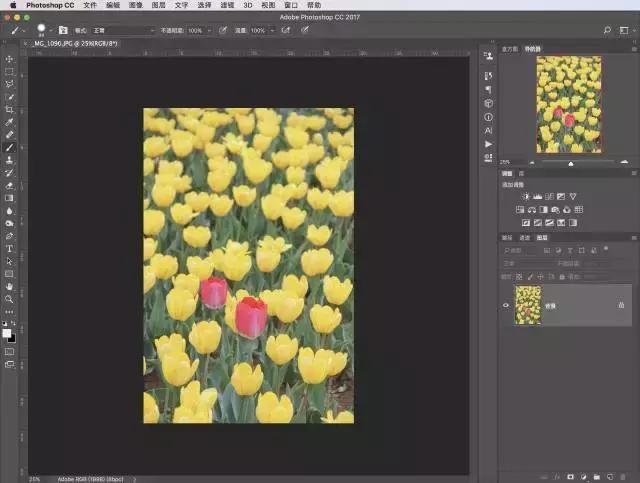This screenshot has width=640, height=483.
Task: Click the lock icon on Background layer
Action: (621, 305)
